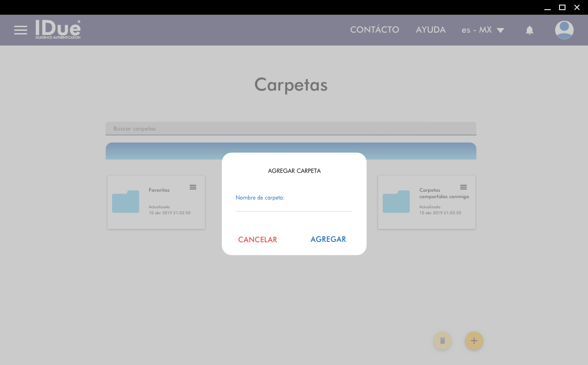This screenshot has width=588, height=365.
Task: Click the Buscar carpetas search box
Action: [291, 129]
